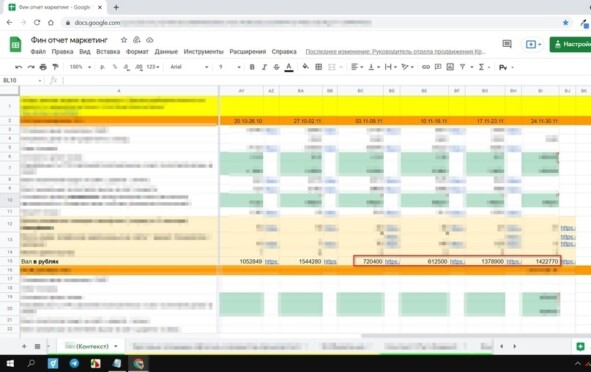Open the Данные menu

(x=166, y=52)
